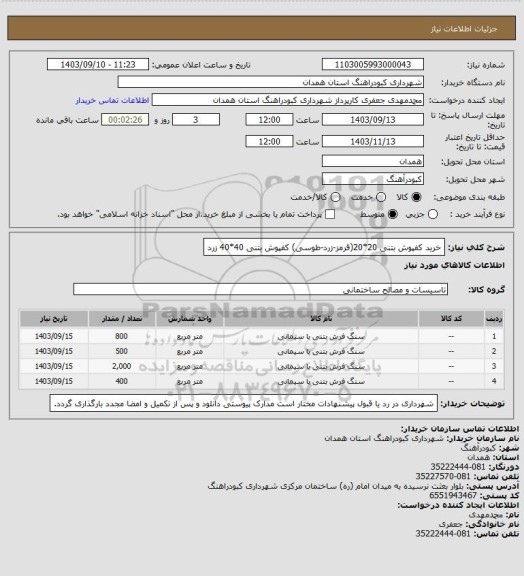The image size is (524, 576).
Task: Click the response deadline time field 12:00
Action: click(x=269, y=120)
